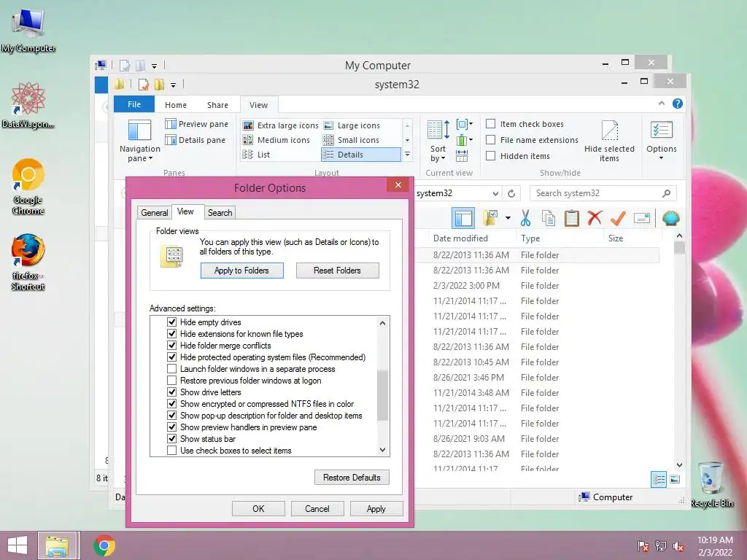Check Use check boxes to select items
The image size is (747, 560).
coord(172,451)
